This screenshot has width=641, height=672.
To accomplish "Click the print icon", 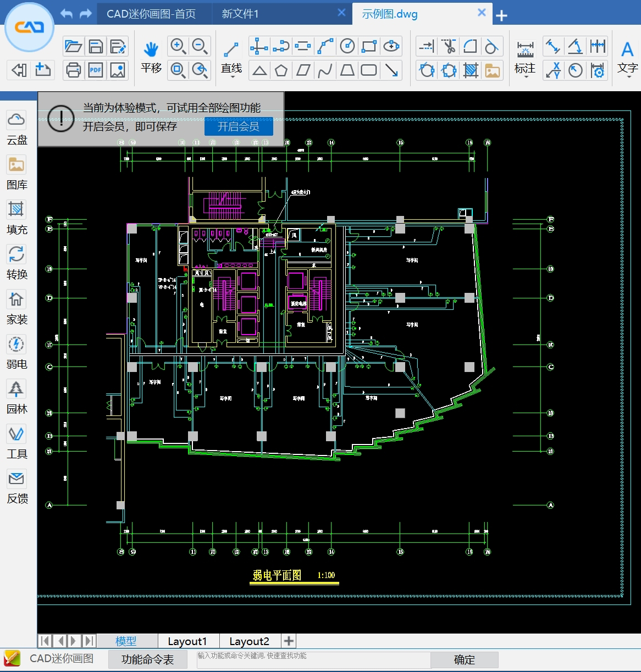I will (x=73, y=70).
